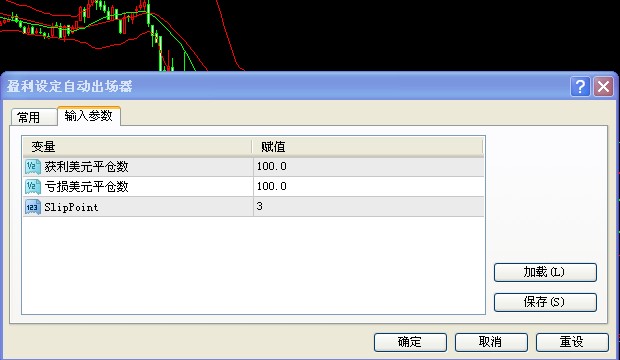Close the 盈利设定自动出场器 dialog
The height and width of the screenshot is (360, 620).
pyautogui.click(x=603, y=86)
